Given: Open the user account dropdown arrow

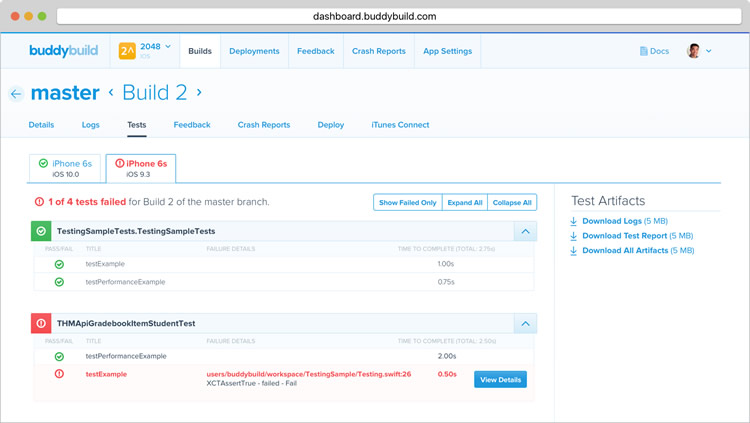Looking at the screenshot, I should tap(709, 51).
